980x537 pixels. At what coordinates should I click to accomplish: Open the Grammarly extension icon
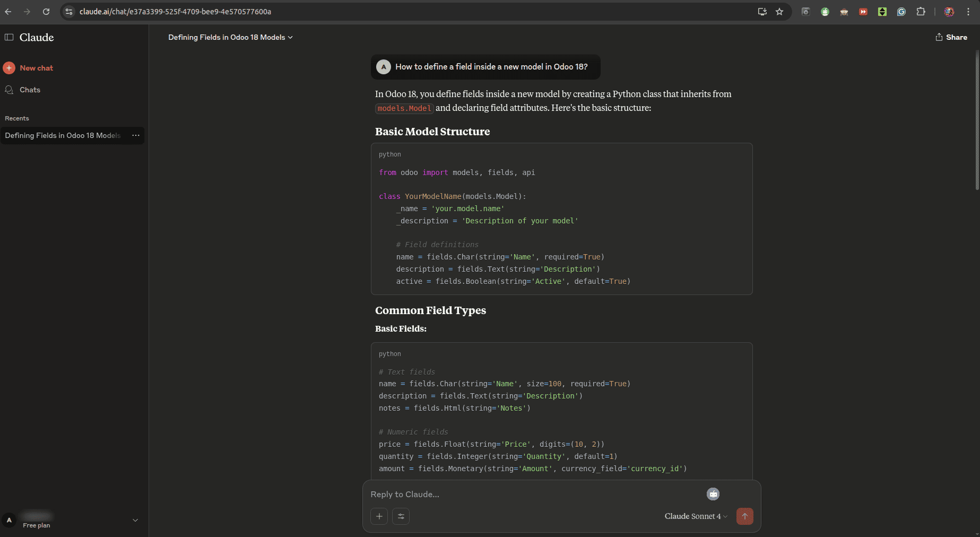click(901, 12)
